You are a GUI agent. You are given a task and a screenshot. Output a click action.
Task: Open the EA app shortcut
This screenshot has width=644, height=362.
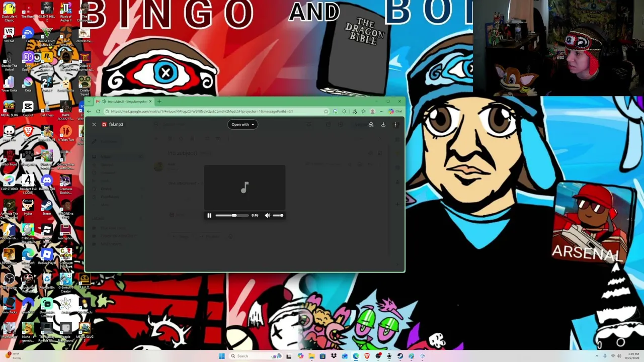pyautogui.click(x=28, y=35)
